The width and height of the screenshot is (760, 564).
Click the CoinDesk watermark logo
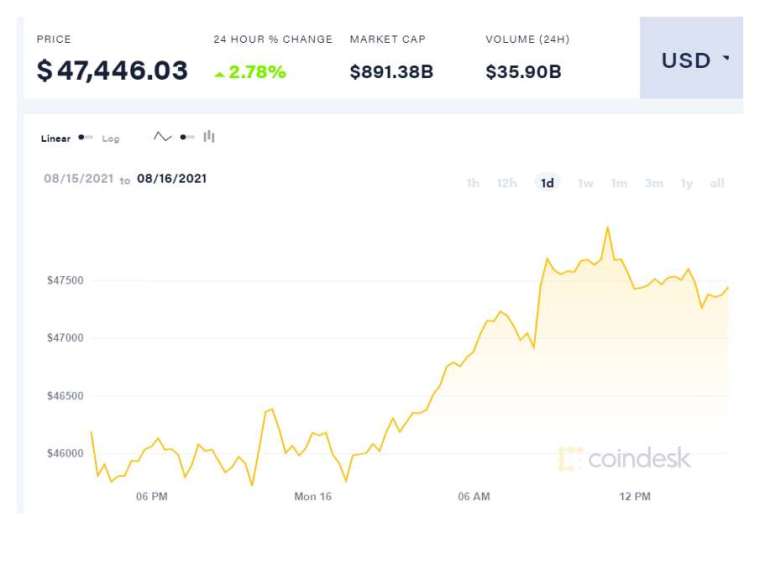click(x=624, y=458)
